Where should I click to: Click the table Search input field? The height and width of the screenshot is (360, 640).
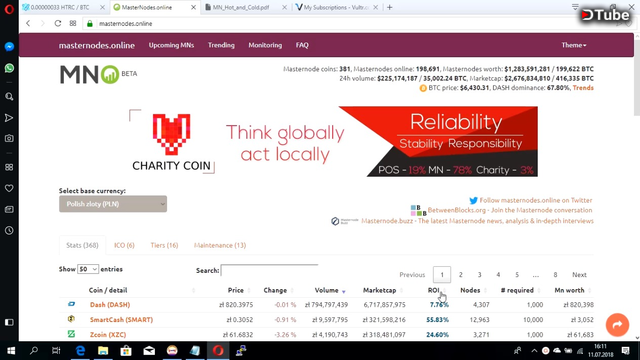(269, 270)
